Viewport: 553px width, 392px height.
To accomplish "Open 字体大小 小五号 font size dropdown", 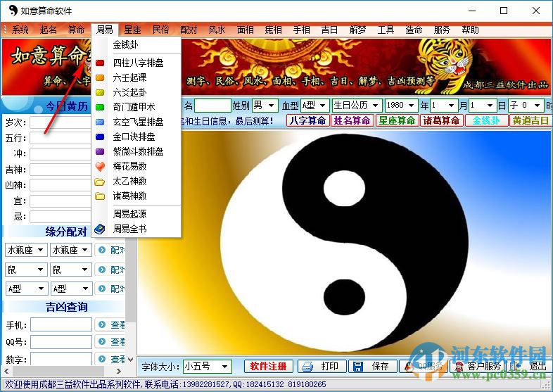I will tap(224, 367).
